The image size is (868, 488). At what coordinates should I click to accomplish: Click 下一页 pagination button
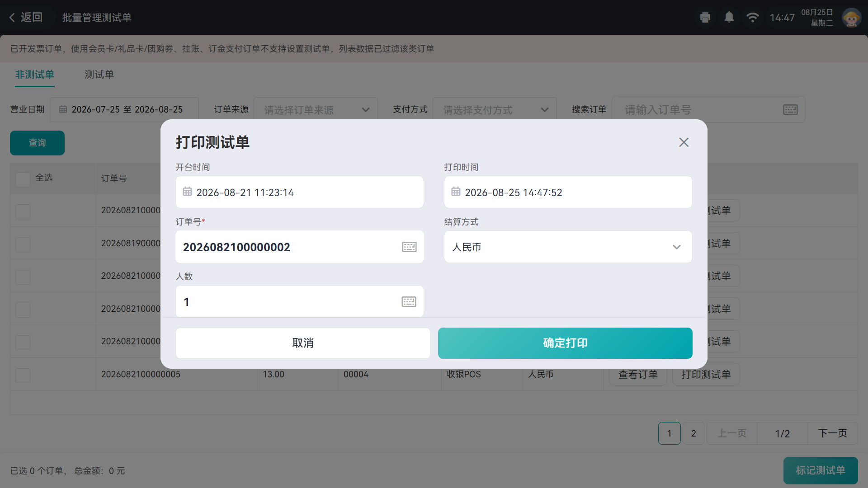[x=832, y=433]
